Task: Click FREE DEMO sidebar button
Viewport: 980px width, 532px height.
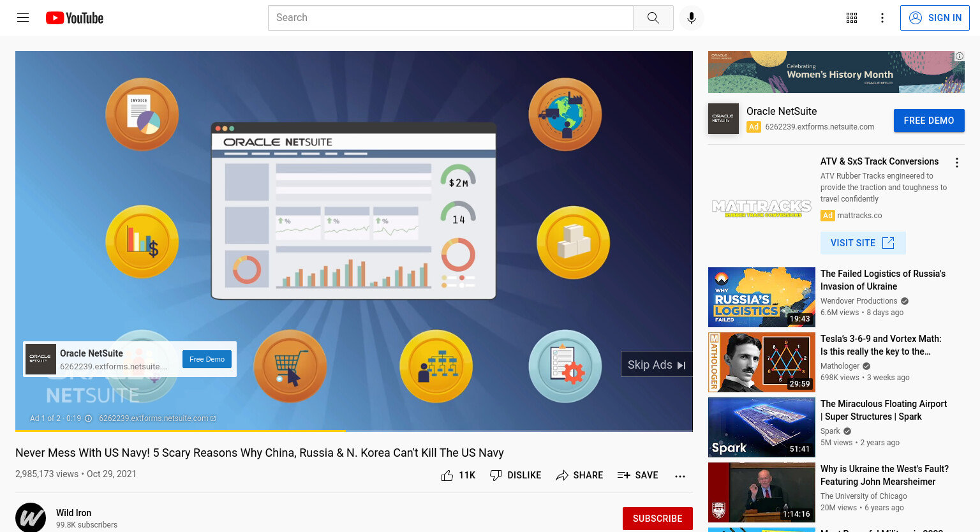Action: tap(929, 121)
